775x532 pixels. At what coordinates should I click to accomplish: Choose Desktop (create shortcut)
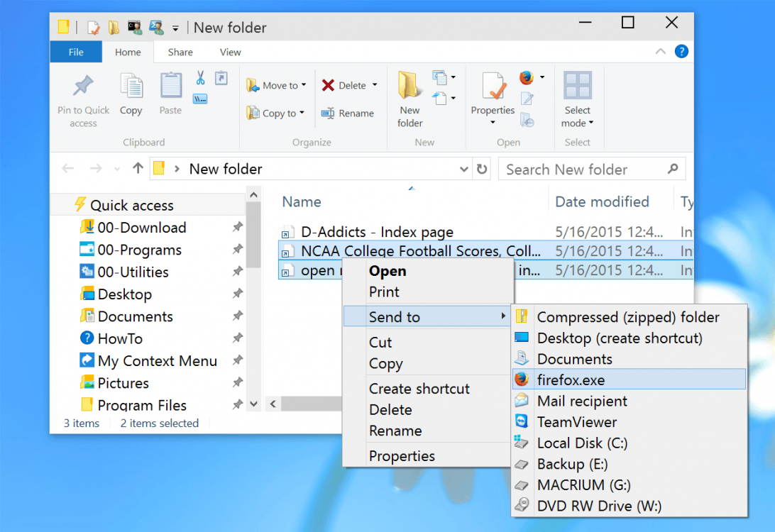(630, 338)
